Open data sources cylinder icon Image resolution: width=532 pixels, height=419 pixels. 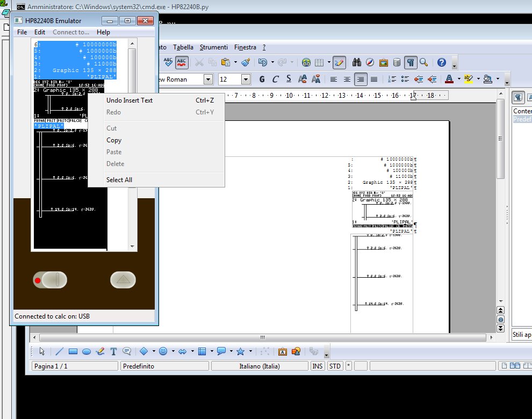397,62
